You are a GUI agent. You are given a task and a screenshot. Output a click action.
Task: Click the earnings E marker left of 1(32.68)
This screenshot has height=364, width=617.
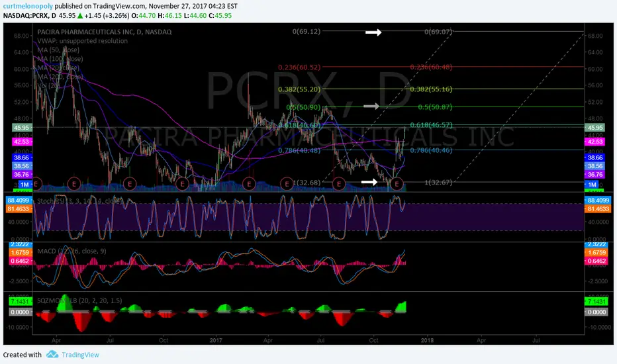pos(287,183)
